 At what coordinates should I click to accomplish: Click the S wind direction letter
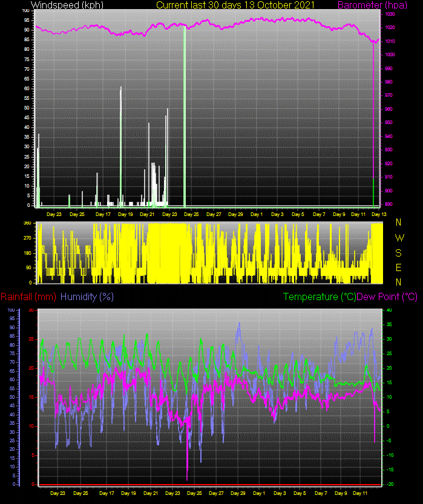tap(399, 252)
